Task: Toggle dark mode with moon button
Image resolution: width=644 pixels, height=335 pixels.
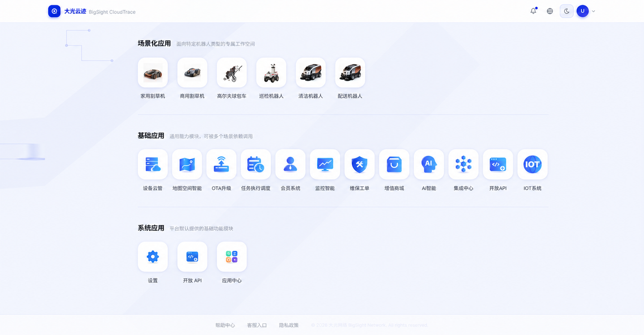Action: 567,11
